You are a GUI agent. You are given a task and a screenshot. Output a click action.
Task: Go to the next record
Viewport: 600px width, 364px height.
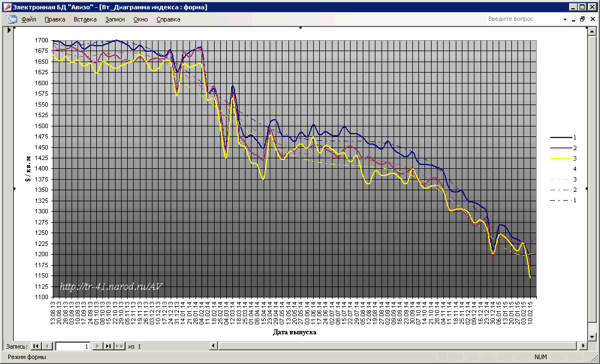(x=97, y=346)
